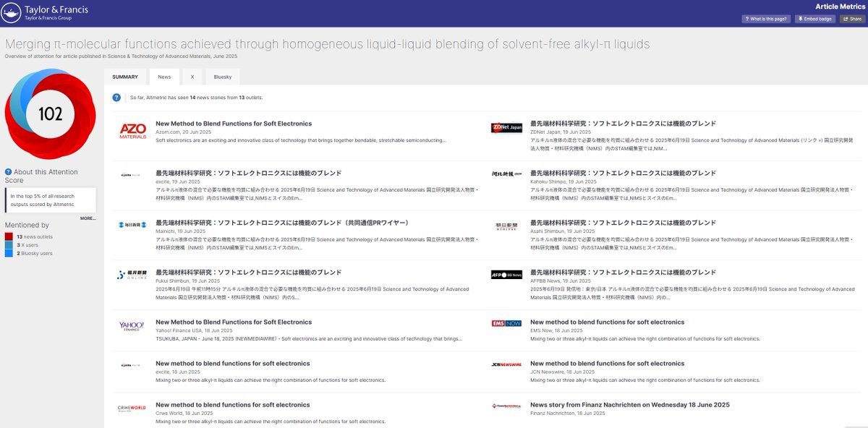Screen dimensions: 868x428
Task: Open the blue question mark info icon
Action: [x=116, y=97]
